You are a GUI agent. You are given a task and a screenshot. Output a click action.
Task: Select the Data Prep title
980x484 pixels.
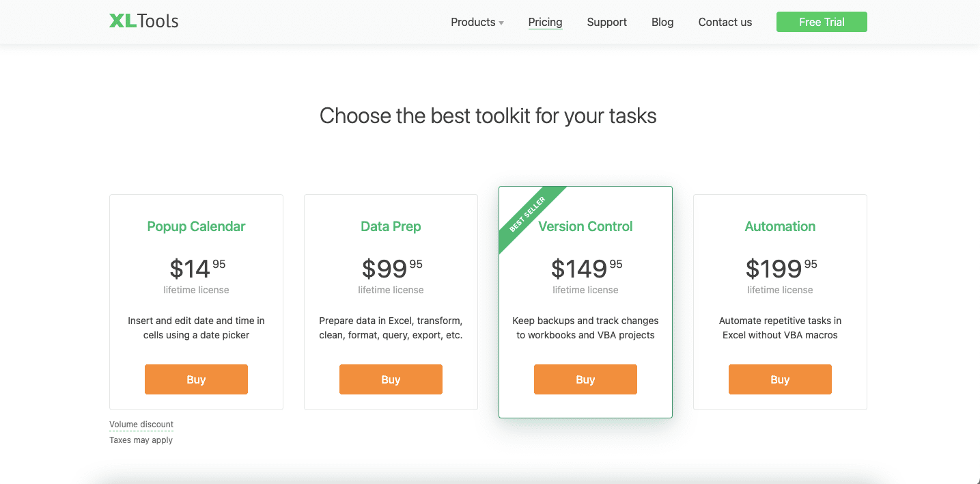(391, 226)
